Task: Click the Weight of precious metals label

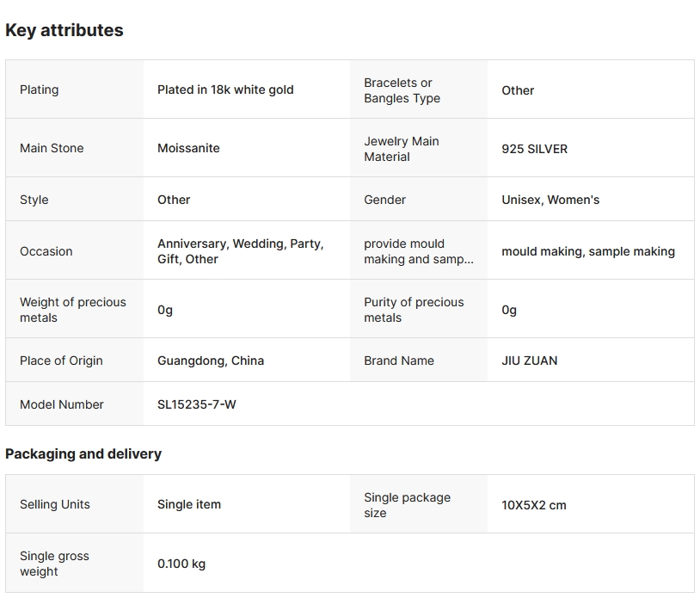Action: pos(73,310)
